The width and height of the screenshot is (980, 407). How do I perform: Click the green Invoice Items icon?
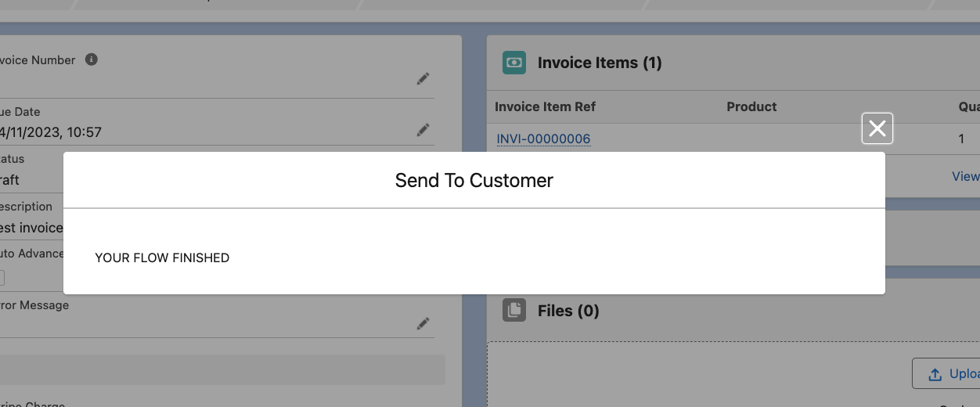coord(514,63)
